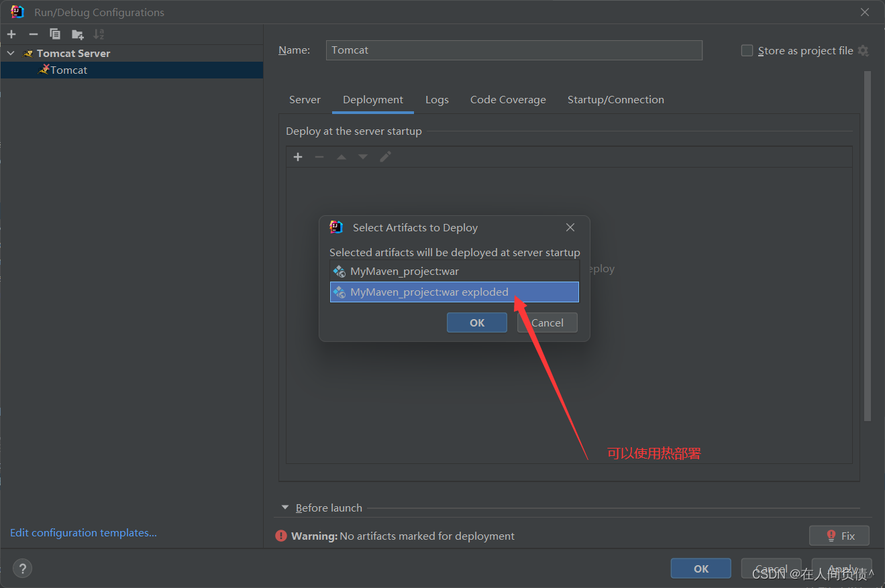Remove configuration with minus icon in left toolbar
The image size is (885, 588).
(x=34, y=34)
